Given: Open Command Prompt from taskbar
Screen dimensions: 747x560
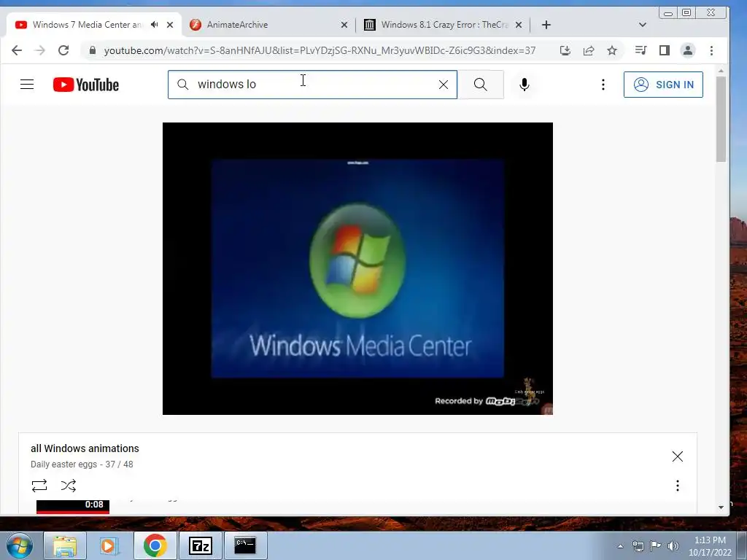Looking at the screenshot, I should pos(245,545).
